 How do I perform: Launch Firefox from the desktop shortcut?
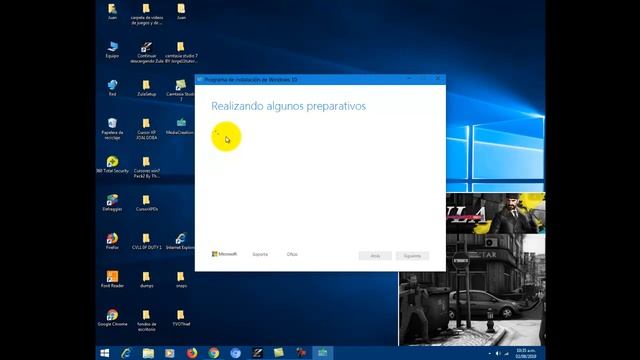tap(112, 241)
